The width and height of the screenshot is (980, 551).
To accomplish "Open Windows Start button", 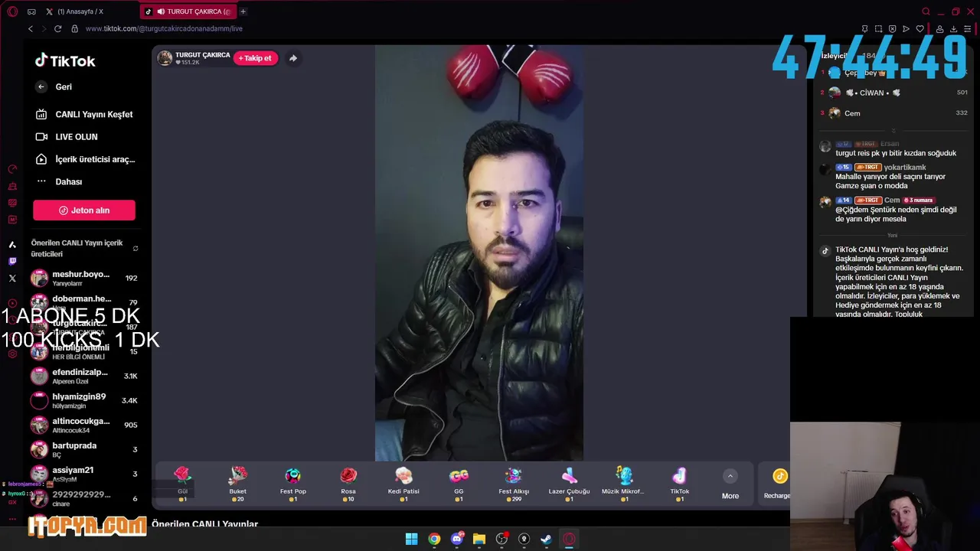I will tap(411, 539).
